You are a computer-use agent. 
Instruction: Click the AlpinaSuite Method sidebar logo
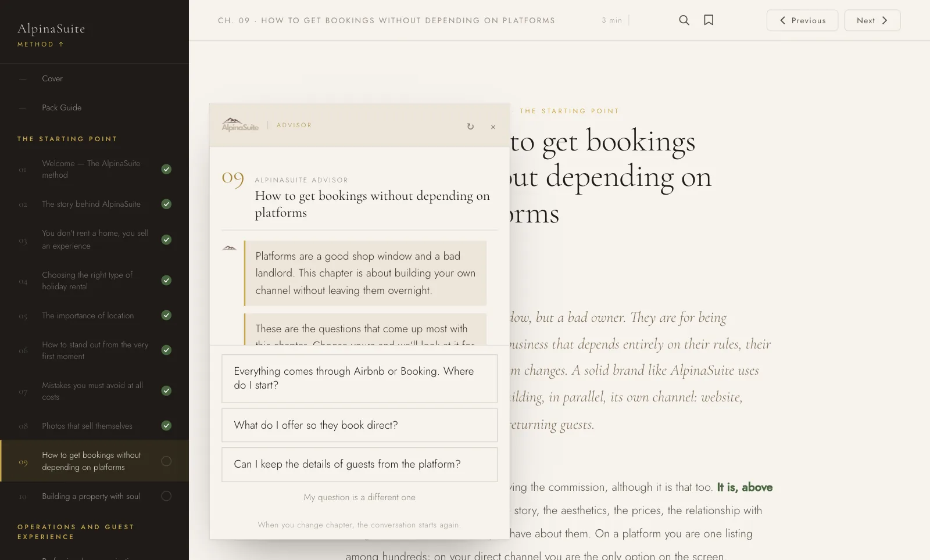(51, 34)
